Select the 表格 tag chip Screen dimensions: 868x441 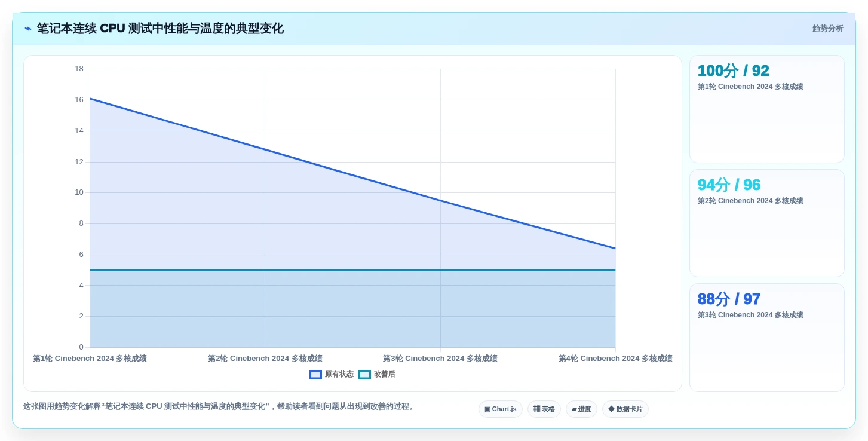[x=544, y=409]
